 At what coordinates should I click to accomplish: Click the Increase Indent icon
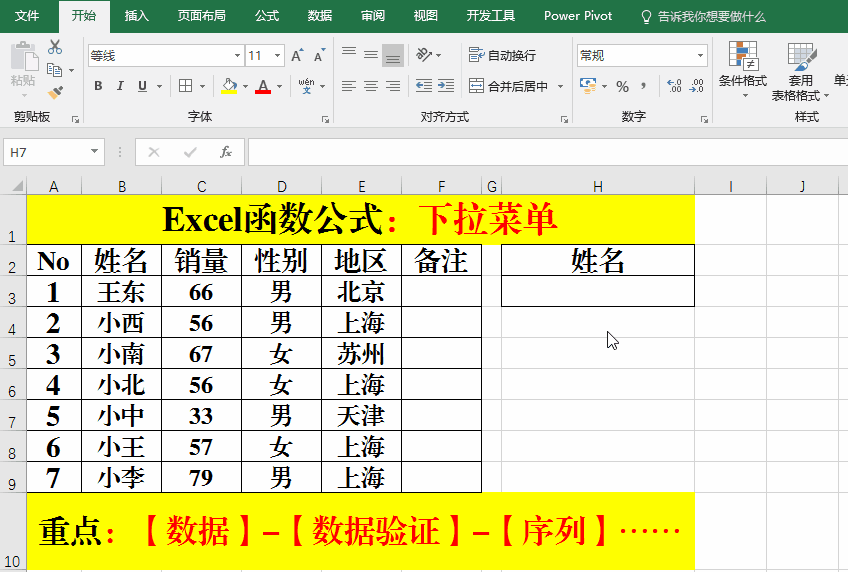tap(447, 87)
